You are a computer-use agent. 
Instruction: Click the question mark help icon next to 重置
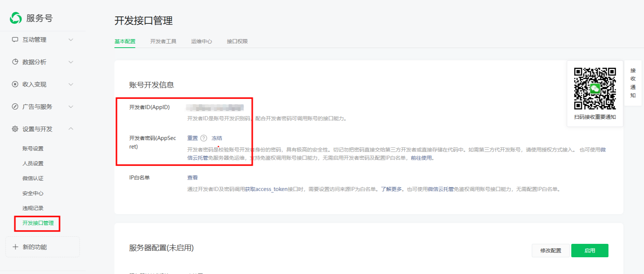tap(204, 138)
